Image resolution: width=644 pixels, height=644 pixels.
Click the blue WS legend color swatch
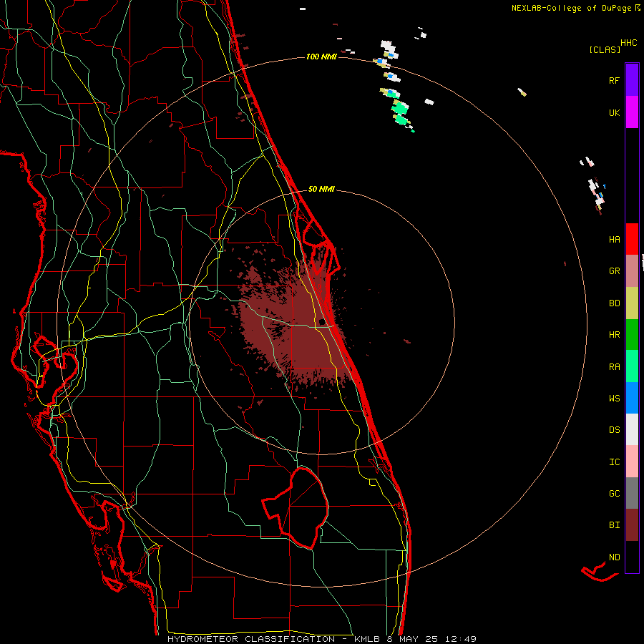tap(632, 398)
